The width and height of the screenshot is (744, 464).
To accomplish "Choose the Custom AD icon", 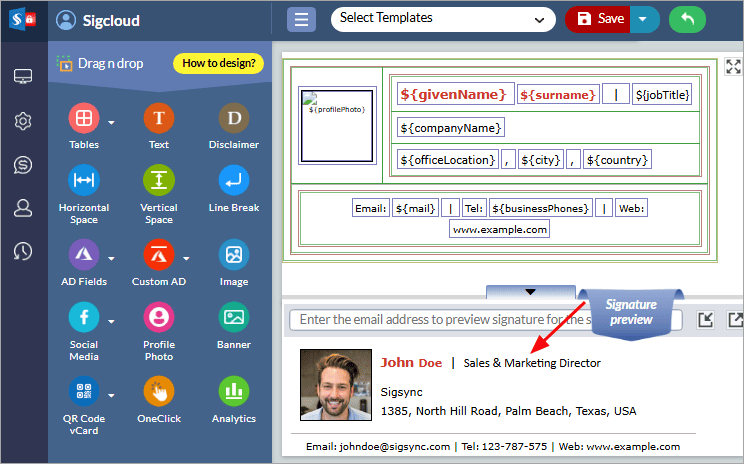I will click(159, 255).
